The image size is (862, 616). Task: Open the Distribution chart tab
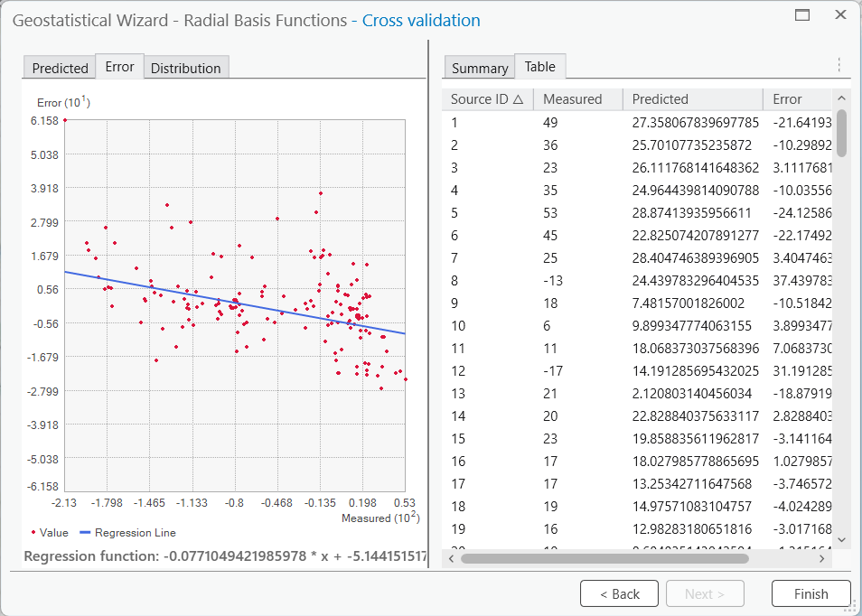pos(186,68)
